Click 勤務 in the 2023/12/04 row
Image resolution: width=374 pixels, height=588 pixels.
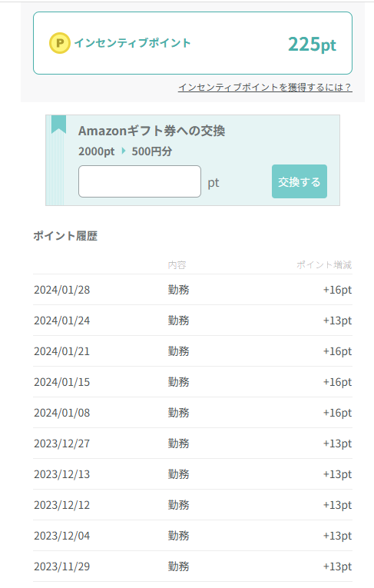(x=179, y=536)
